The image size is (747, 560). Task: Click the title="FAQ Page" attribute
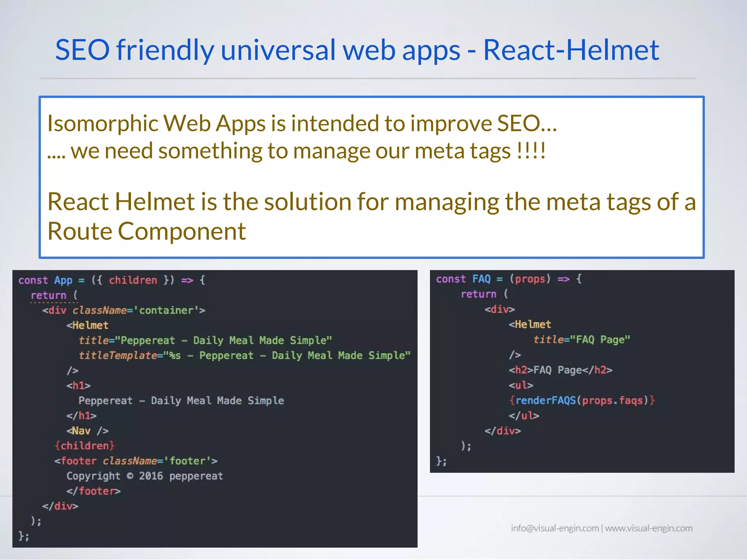(581, 340)
